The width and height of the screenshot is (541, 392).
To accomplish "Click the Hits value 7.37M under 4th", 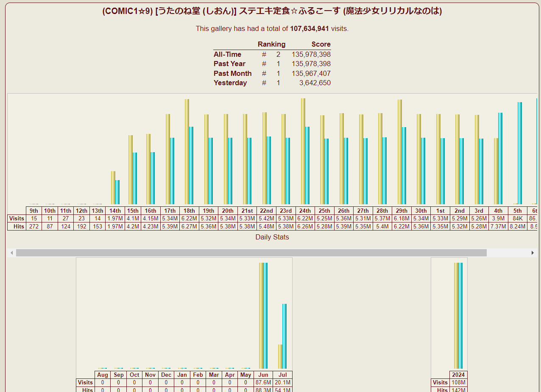I will [x=498, y=226].
